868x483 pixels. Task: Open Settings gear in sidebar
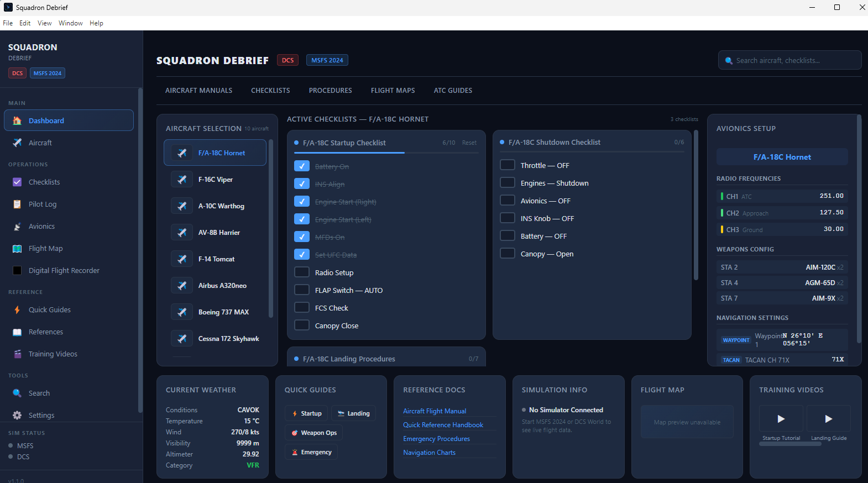[x=17, y=416]
